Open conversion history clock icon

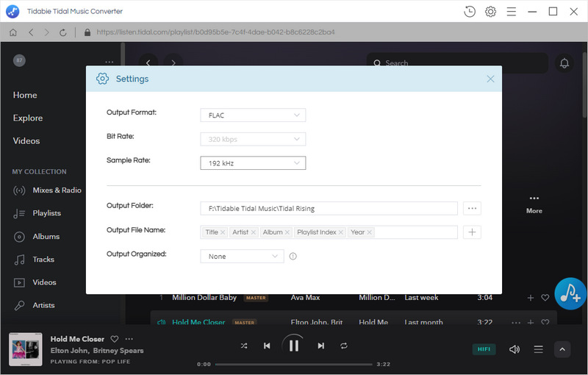[x=470, y=12]
